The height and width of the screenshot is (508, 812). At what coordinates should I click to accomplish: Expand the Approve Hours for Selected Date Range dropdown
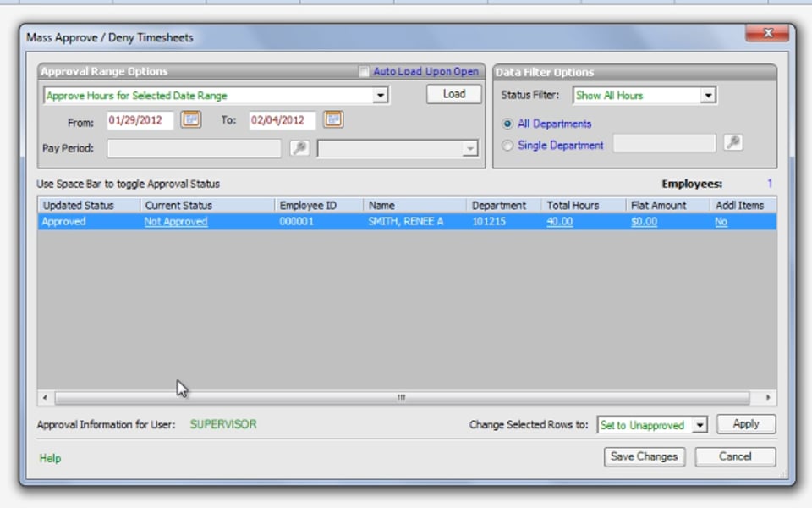point(381,96)
